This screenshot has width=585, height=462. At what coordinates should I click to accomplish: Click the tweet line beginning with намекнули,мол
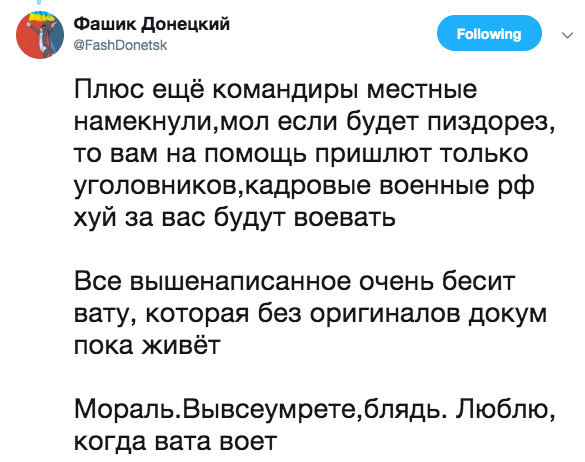315,122
